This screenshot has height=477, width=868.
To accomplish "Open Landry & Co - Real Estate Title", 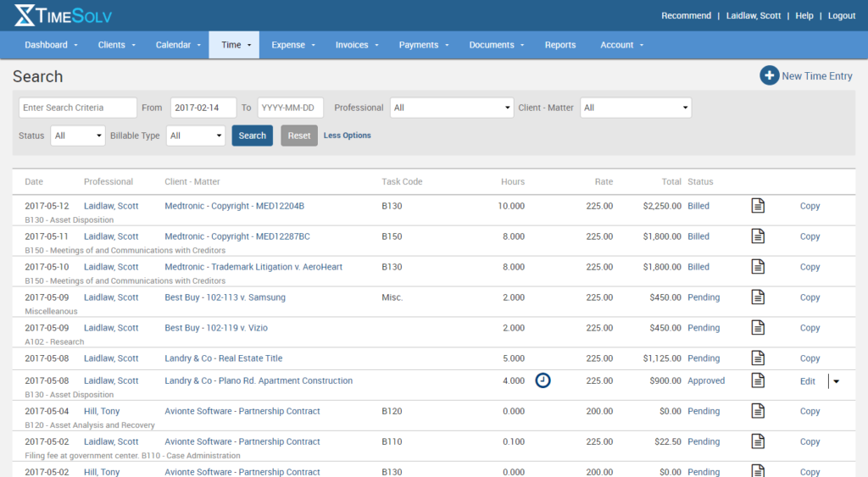I will tap(223, 358).
